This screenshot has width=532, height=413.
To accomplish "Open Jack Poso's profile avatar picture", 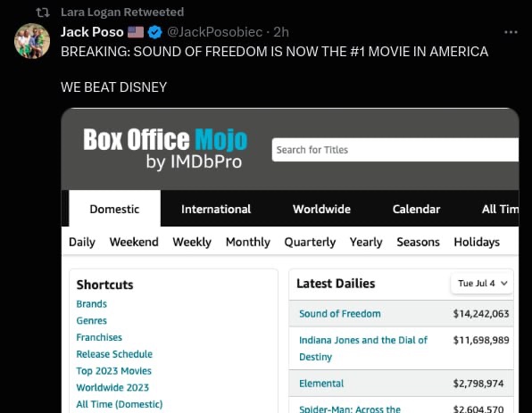I will (32, 41).
